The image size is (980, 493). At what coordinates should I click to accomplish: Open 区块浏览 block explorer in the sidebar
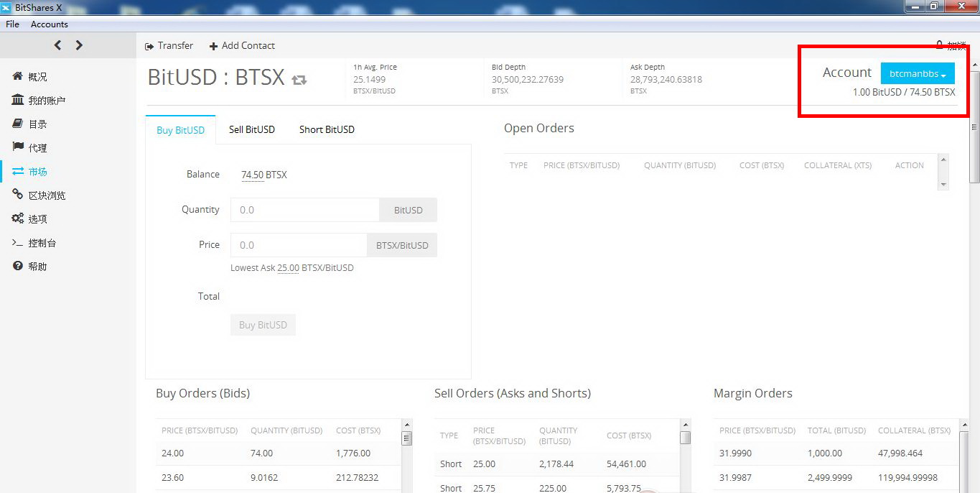[47, 195]
